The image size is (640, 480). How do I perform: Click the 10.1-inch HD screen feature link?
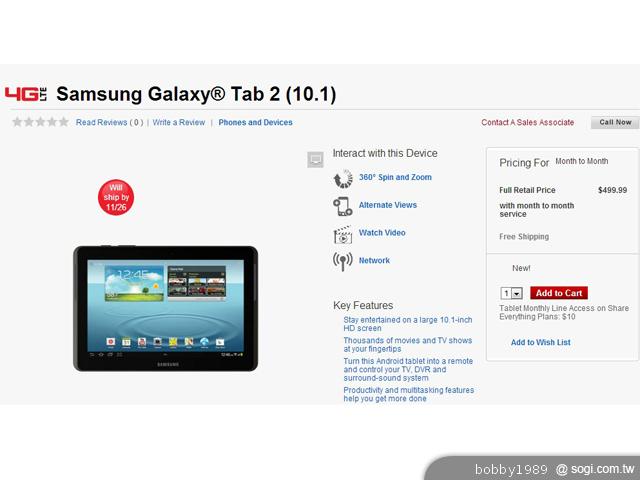(407, 324)
